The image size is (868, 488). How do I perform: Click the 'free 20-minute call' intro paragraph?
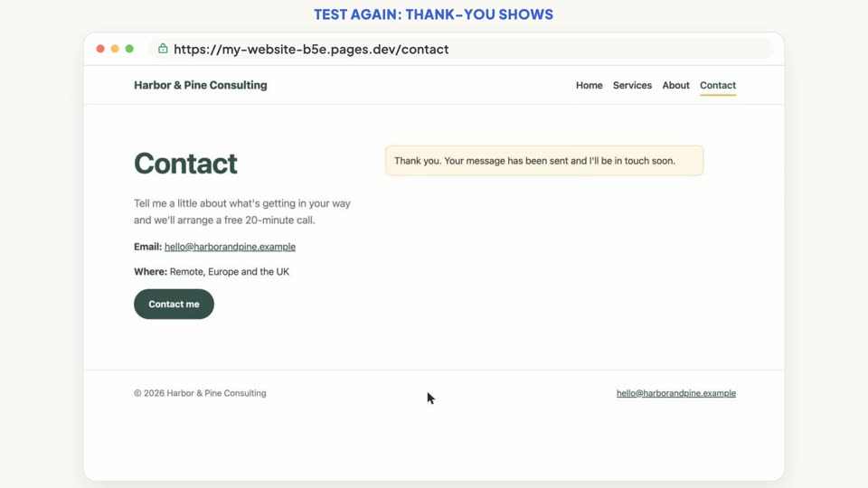[x=242, y=211]
